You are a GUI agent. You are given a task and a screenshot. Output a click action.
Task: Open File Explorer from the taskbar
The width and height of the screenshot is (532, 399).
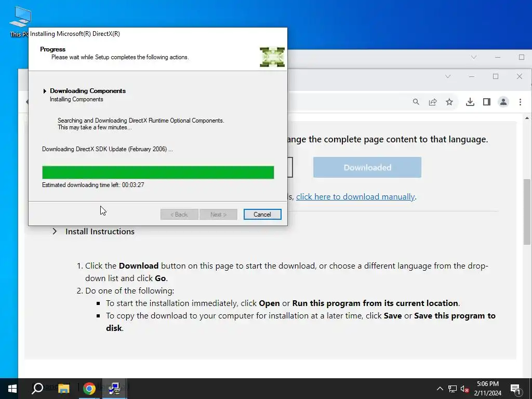63,389
